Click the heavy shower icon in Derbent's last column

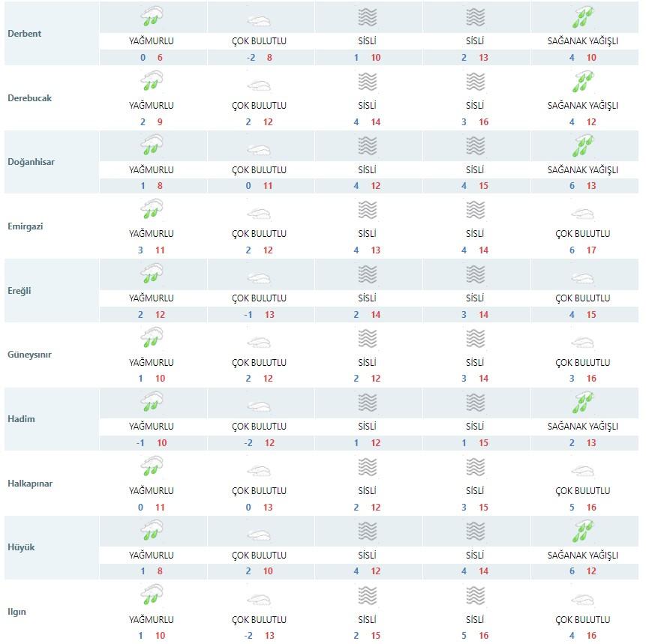click(583, 17)
